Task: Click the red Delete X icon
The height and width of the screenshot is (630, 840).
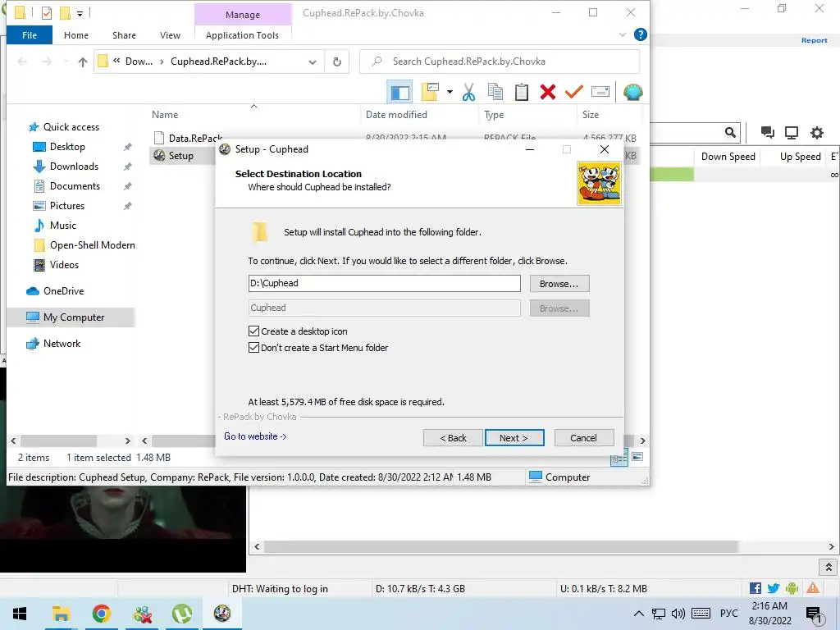Action: pos(547,92)
